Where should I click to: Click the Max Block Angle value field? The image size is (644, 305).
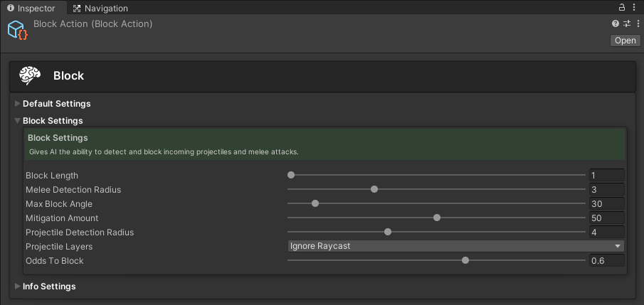(x=606, y=203)
